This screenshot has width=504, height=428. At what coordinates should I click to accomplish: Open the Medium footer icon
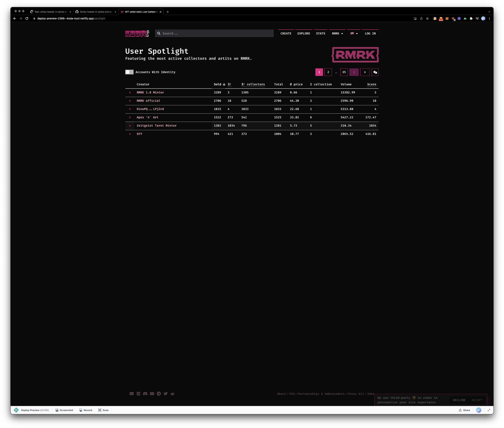point(138,394)
